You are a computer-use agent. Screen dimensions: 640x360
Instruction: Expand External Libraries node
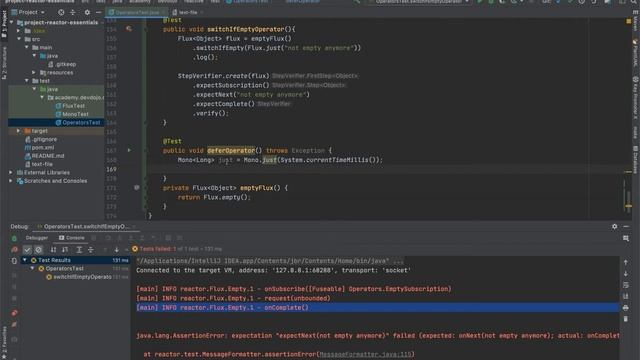click(11, 173)
